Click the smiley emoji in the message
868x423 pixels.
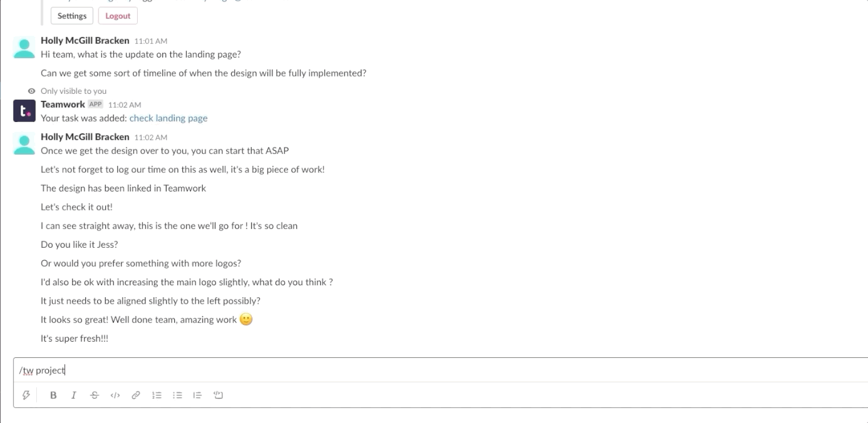(246, 319)
